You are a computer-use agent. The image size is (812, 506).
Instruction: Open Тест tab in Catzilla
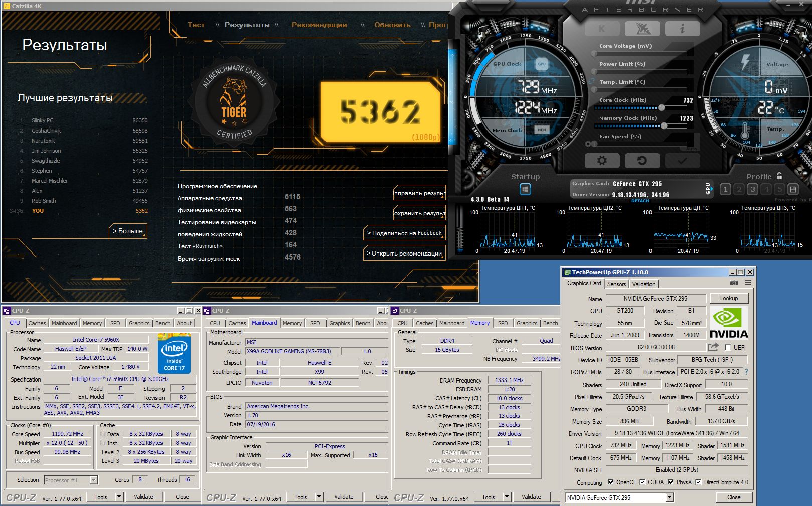196,25
